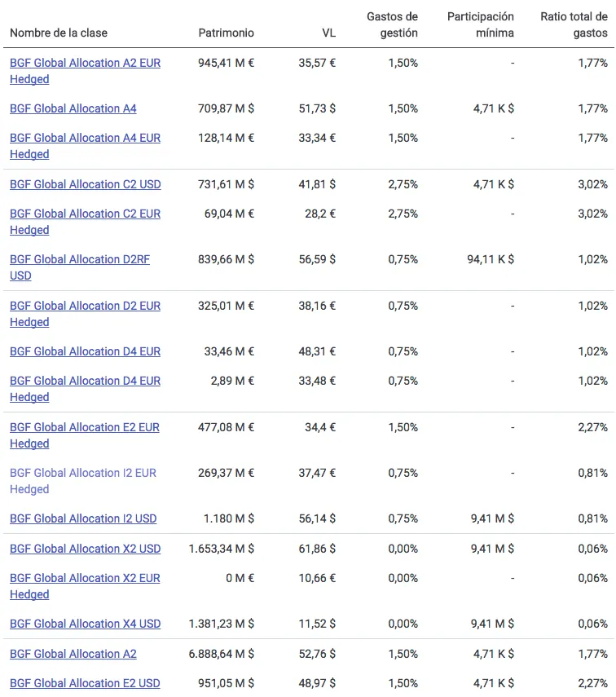Click the BGF Global Allocation X4 USD link
The height and width of the screenshot is (697, 616).
pyautogui.click(x=86, y=624)
